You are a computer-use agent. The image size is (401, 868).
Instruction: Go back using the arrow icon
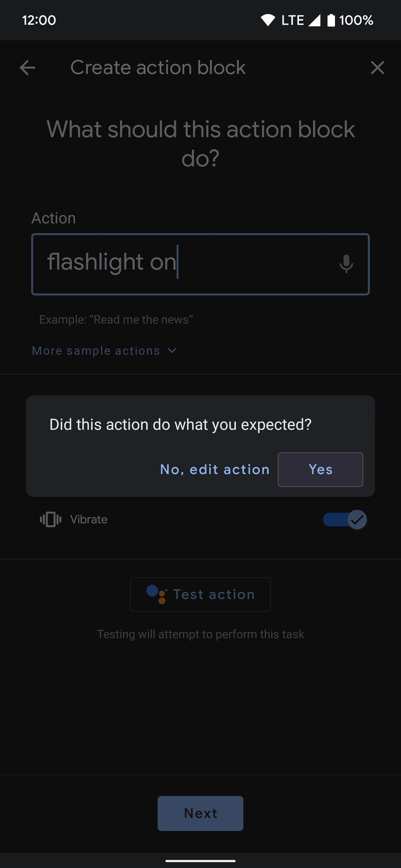[27, 68]
